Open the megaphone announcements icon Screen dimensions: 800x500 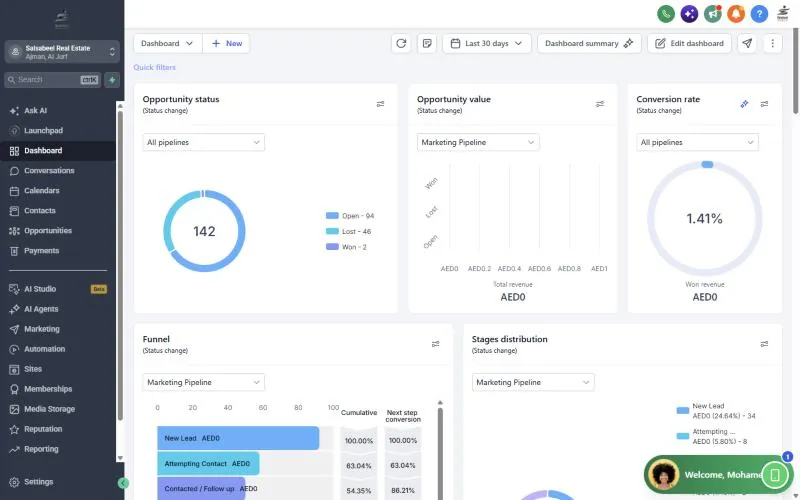point(713,14)
